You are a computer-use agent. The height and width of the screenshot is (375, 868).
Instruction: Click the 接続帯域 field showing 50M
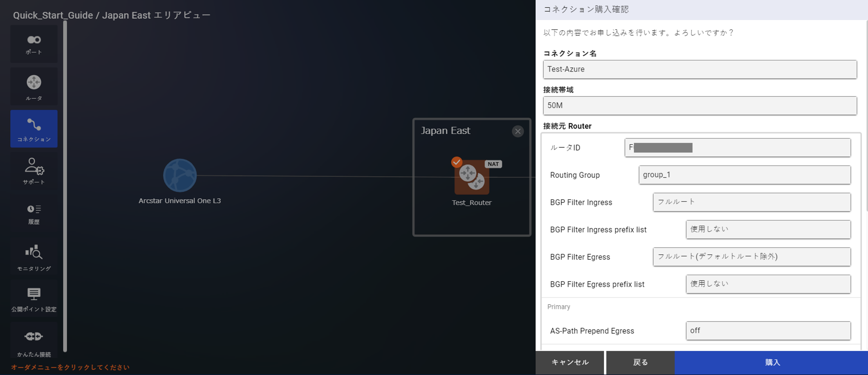click(700, 106)
